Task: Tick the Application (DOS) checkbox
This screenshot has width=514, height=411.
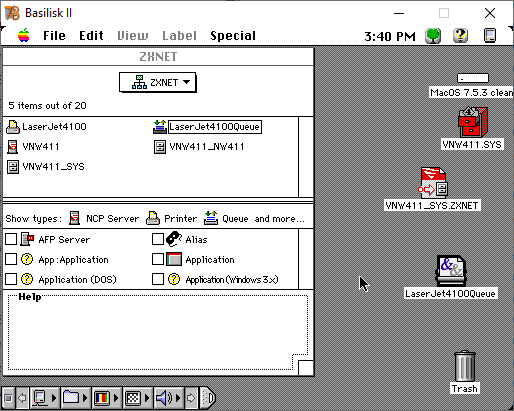Action: click(11, 279)
